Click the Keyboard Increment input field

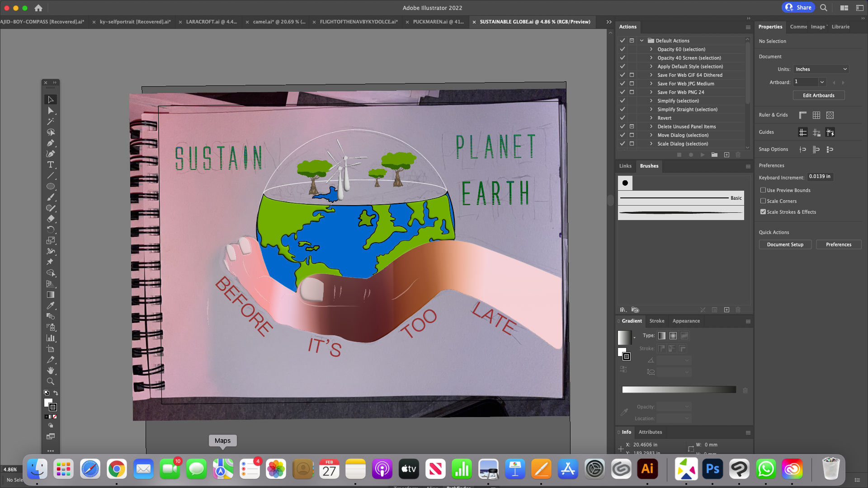point(820,177)
